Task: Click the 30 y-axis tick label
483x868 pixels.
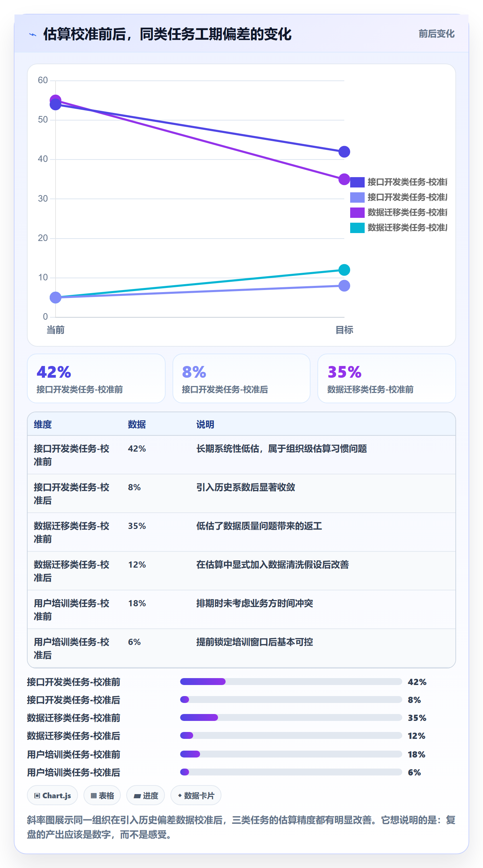Action: 43,199
